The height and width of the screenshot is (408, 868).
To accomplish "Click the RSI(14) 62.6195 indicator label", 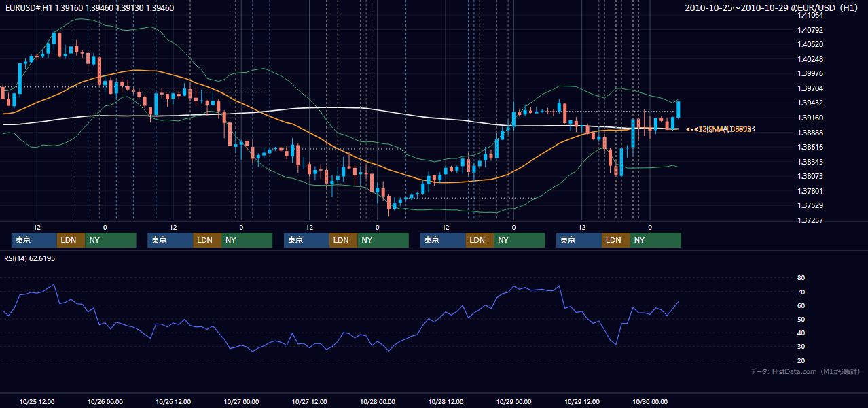I will click(30, 258).
